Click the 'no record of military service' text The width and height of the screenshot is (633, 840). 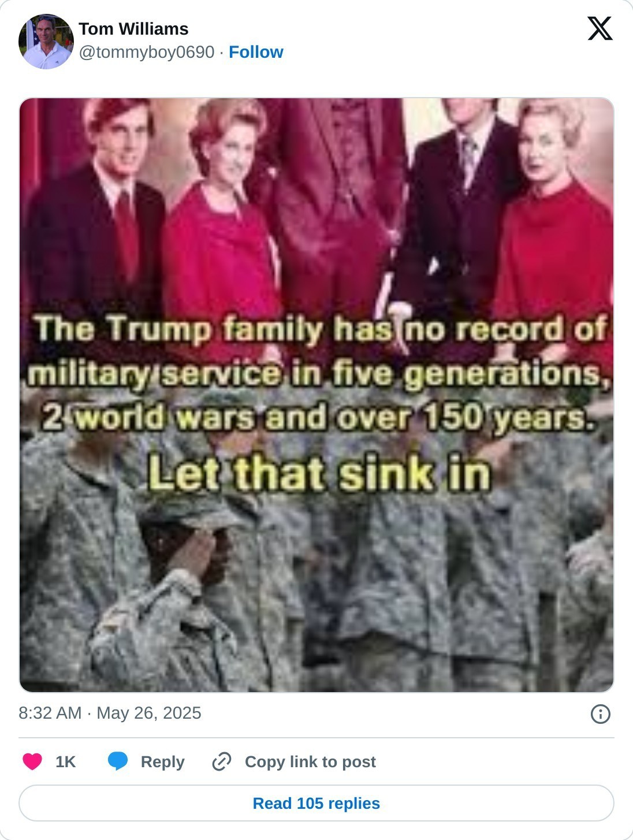(x=318, y=351)
